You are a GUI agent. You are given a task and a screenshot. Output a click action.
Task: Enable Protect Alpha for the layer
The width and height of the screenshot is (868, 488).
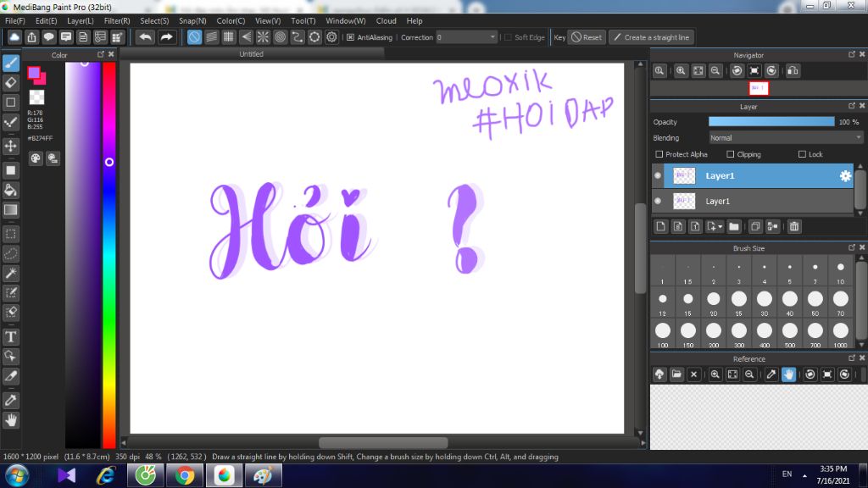(659, 154)
